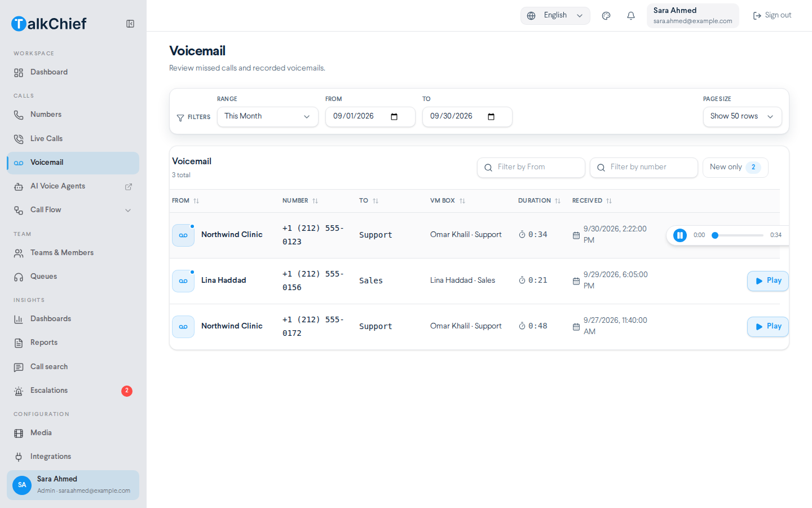Sort by VM BOX column arrows
The image size is (812, 508).
[462, 201]
